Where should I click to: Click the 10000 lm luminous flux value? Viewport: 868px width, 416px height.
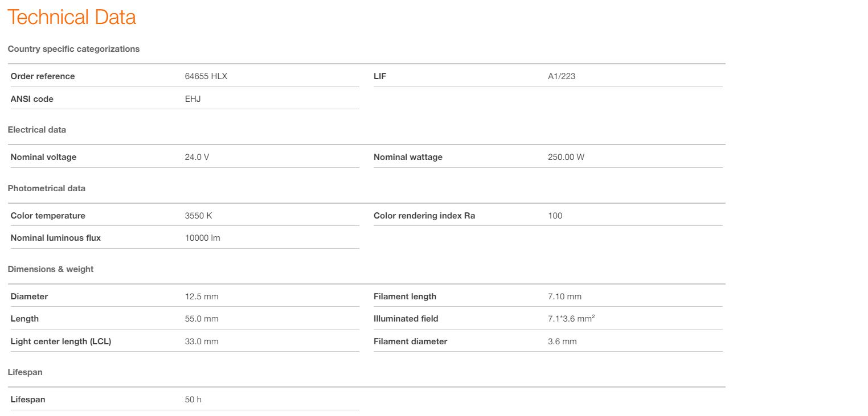[202, 238]
